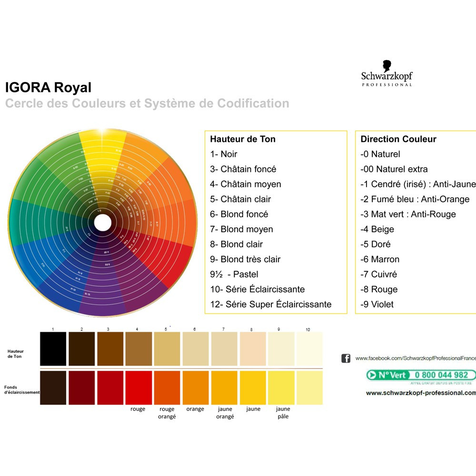This screenshot has width=476, height=476.
Task: Select the black tone height swatch numbered 1
Action: click(53, 349)
